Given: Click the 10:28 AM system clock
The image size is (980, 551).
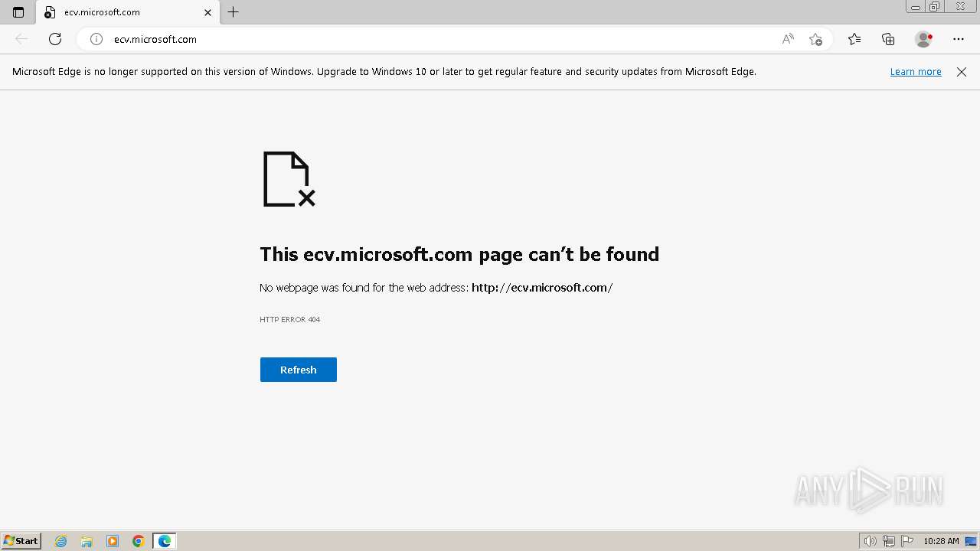Looking at the screenshot, I should tap(941, 541).
